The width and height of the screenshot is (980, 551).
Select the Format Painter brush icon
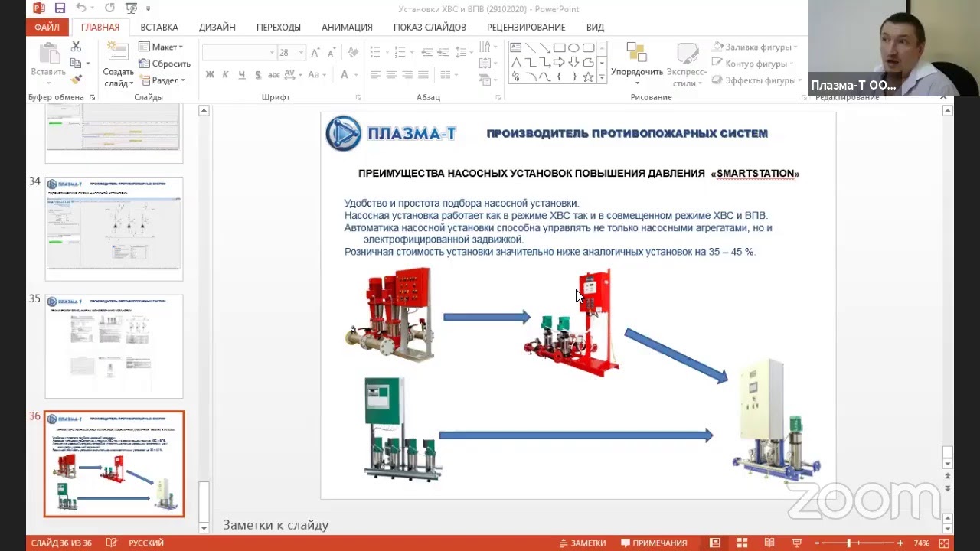point(76,79)
